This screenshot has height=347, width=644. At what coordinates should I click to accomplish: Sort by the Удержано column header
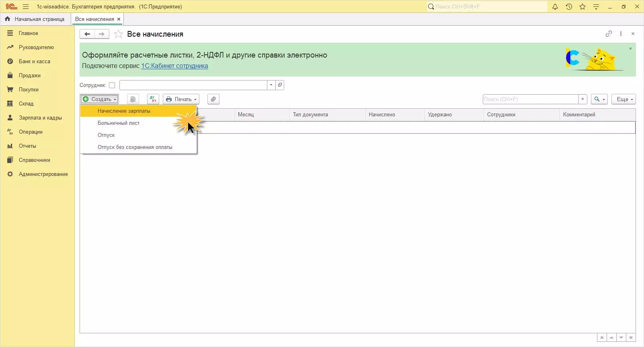(454, 114)
